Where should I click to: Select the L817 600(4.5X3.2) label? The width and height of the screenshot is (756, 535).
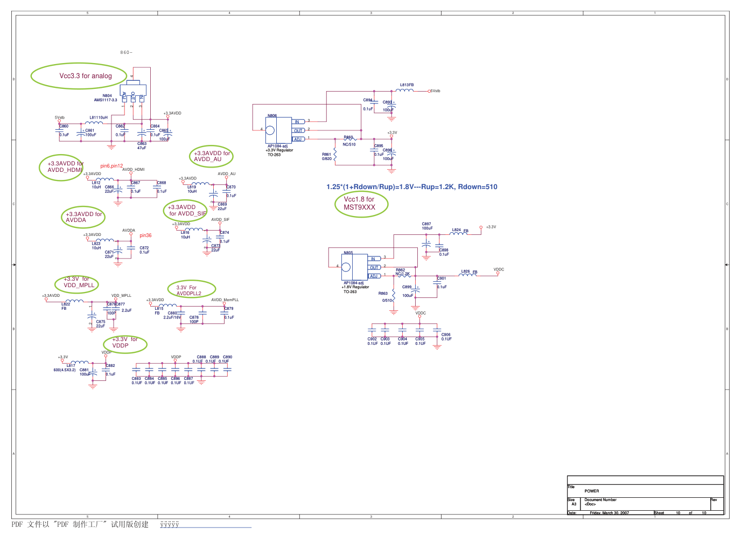point(65,368)
